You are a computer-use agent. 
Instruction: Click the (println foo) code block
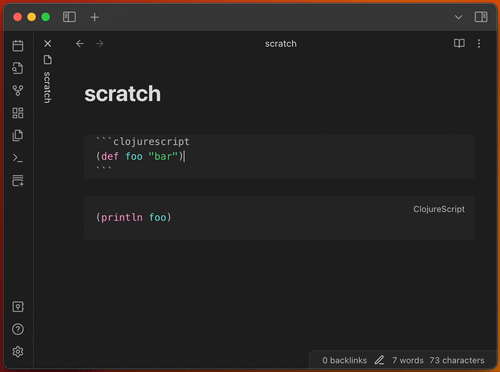279,218
